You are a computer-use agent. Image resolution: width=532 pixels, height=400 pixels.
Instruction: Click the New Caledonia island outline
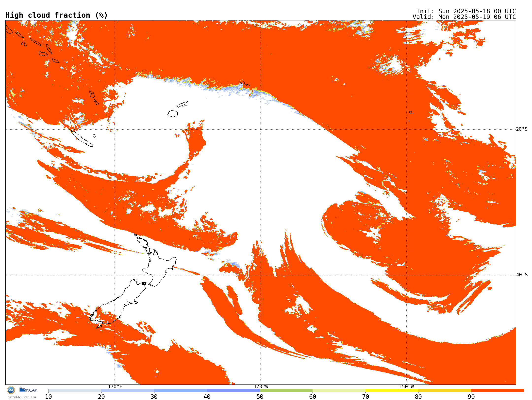point(82,138)
